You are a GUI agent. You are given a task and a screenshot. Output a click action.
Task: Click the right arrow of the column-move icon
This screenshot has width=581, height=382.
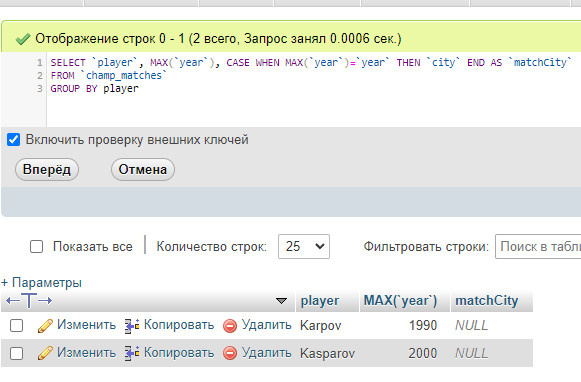coord(45,300)
